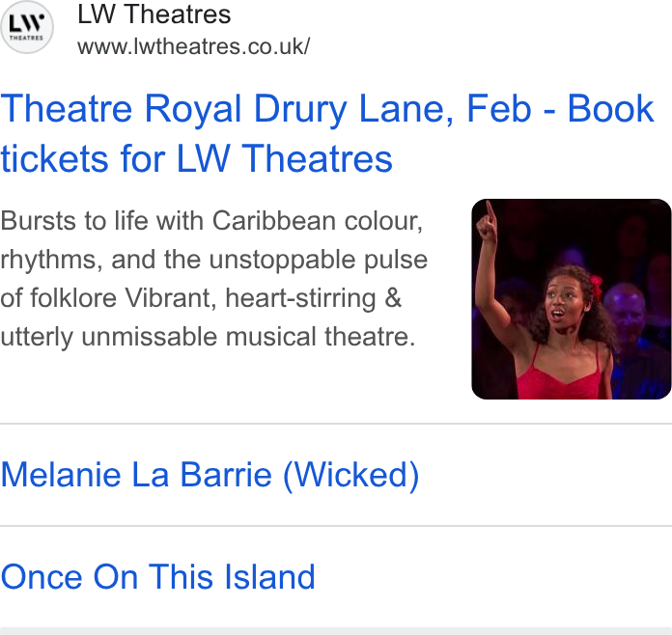Click the 'of folklore Vibrant, heart-stirring' line
The image size is (672, 635).
click(201, 298)
